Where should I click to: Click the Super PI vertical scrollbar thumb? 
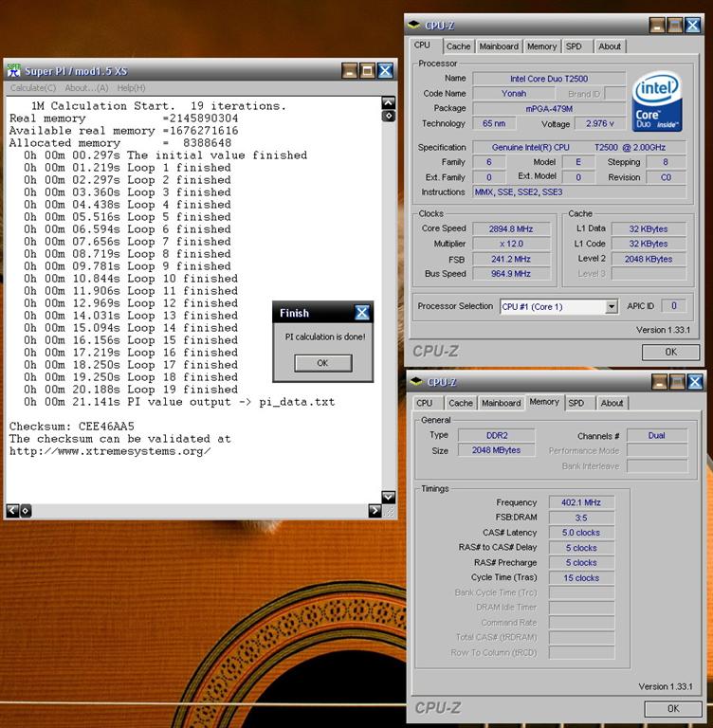point(389,116)
